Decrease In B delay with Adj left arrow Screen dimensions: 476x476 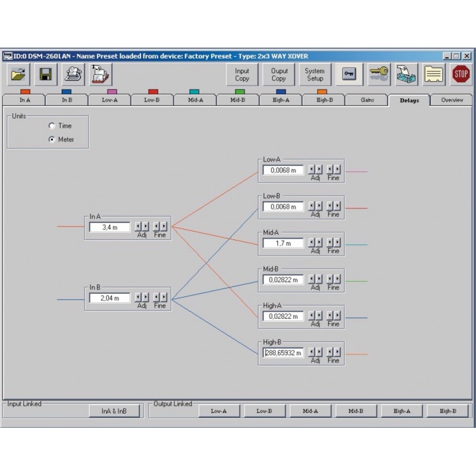tap(138, 297)
